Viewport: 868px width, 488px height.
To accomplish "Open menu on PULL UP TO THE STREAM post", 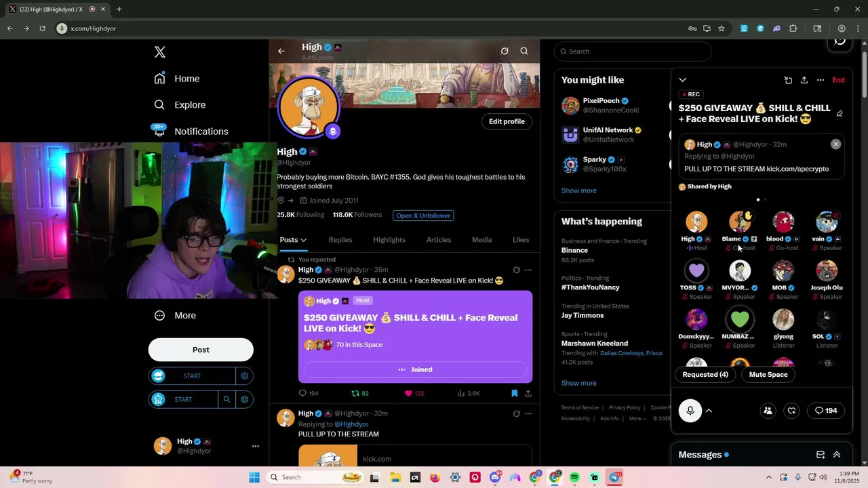I will coord(528,413).
